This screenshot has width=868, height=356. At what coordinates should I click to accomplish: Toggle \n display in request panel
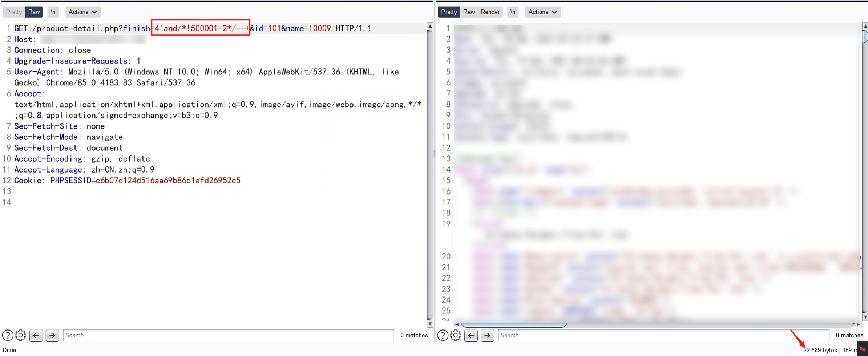(53, 12)
